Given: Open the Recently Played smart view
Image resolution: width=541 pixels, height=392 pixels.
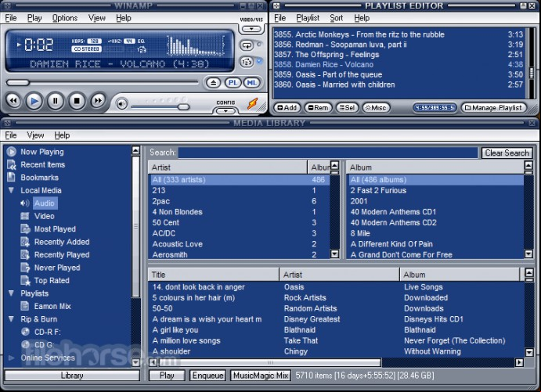Looking at the screenshot, I should (62, 255).
